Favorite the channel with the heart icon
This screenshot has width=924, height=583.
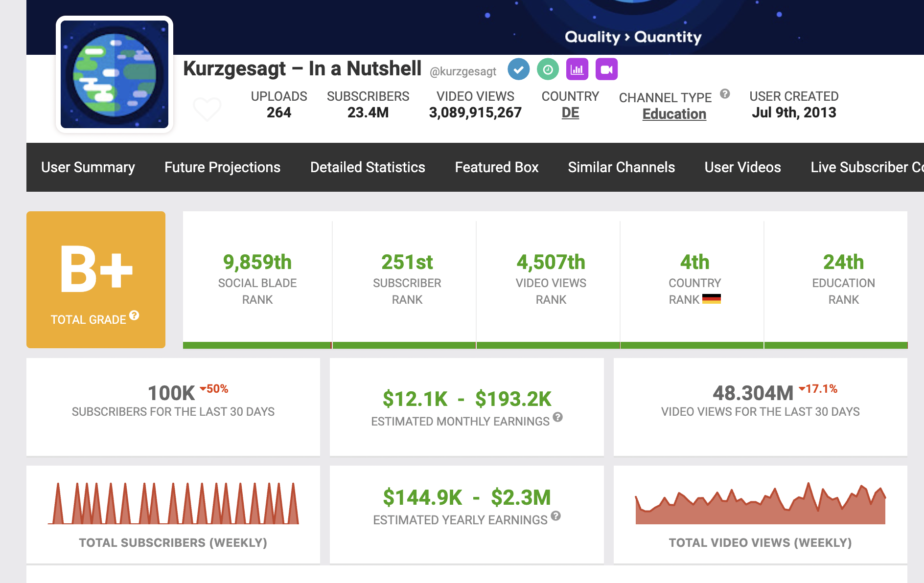coord(207,109)
